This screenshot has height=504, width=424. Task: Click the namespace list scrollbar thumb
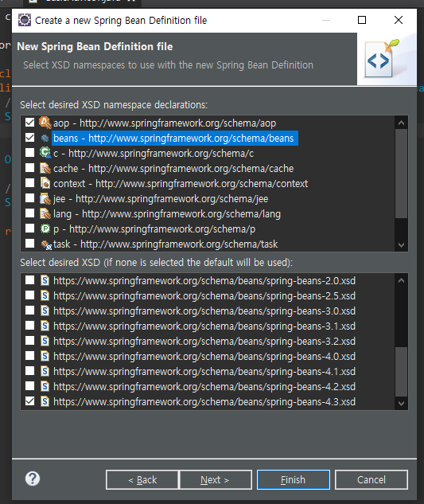pos(401,174)
